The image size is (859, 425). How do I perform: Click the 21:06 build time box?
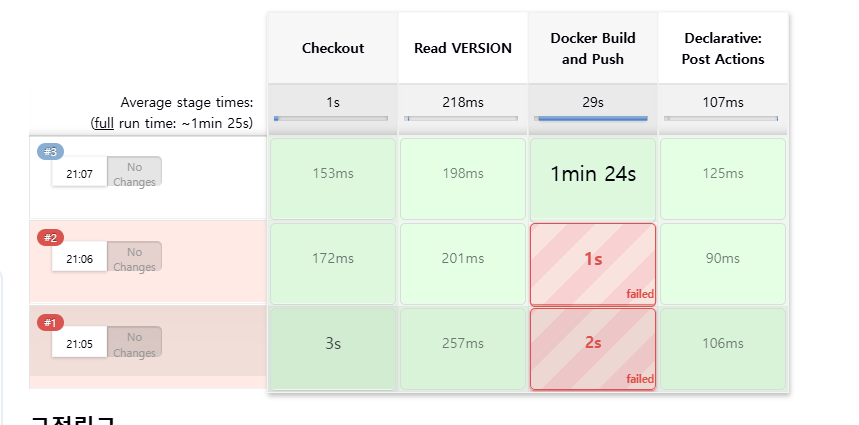click(x=79, y=259)
